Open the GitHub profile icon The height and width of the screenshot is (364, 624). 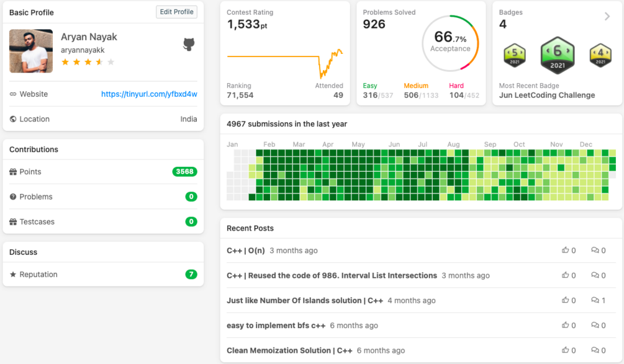pos(189,44)
